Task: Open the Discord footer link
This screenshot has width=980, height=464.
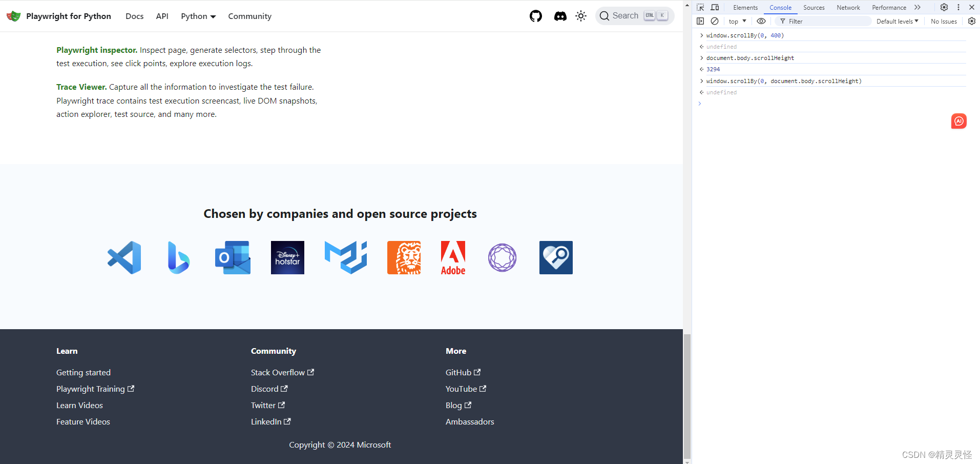Action: point(269,389)
